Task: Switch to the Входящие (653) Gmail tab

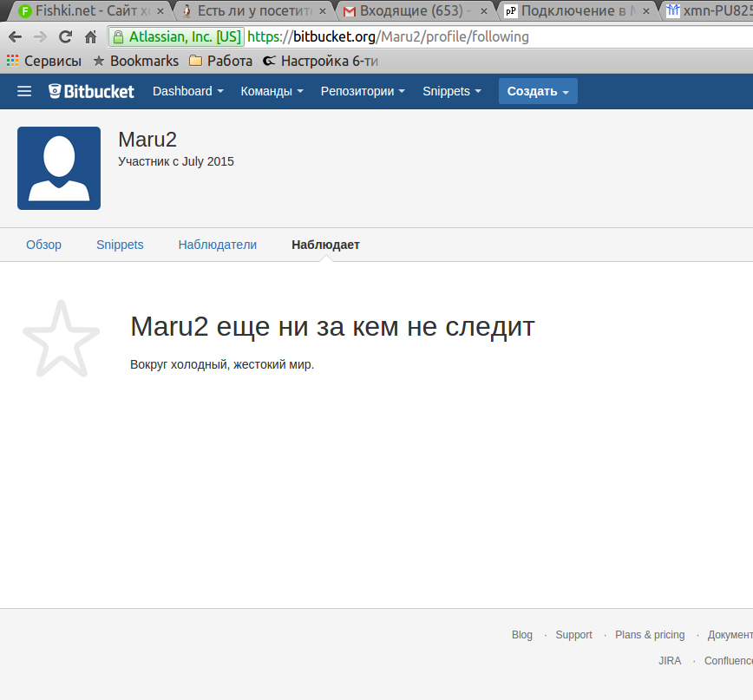Action: tap(416, 10)
